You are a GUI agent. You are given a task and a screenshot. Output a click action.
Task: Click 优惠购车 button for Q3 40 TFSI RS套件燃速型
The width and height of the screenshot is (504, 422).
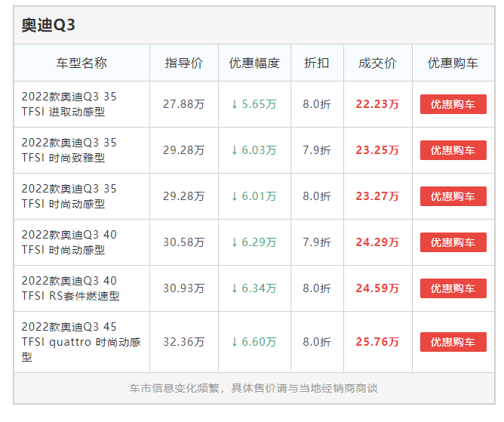click(453, 288)
